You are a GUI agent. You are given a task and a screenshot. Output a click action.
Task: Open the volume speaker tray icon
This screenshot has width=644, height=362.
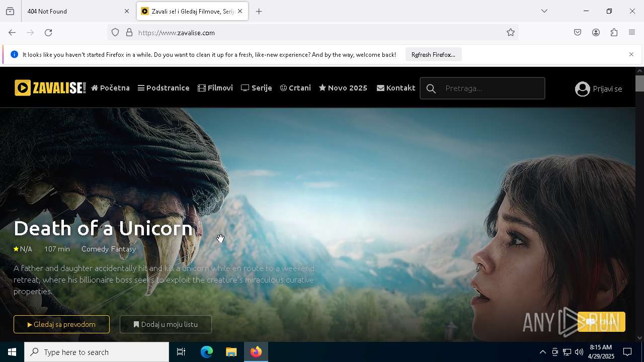[x=579, y=352]
